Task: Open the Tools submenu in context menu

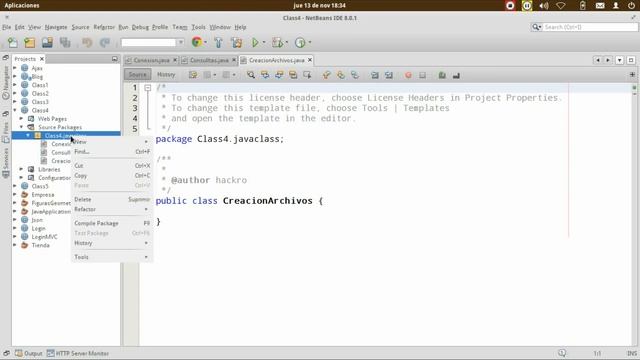Action: [111, 257]
